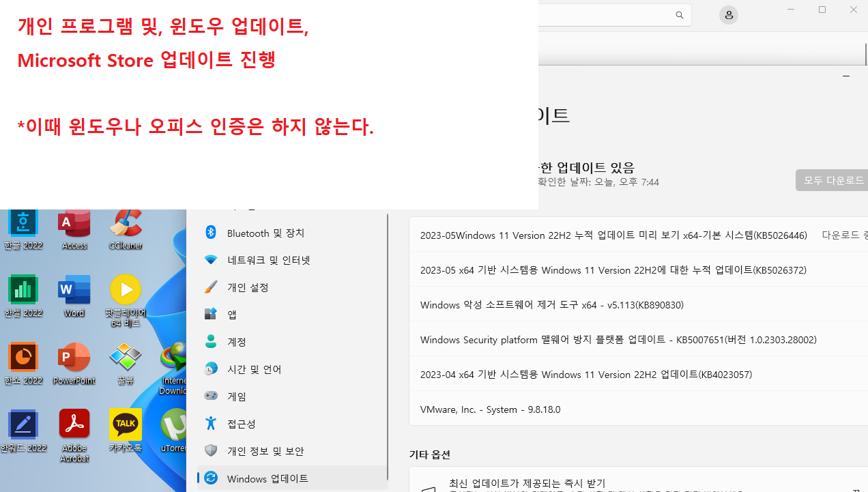Screen dimensions: 868x492
Task: Launch 한셀 2022 from the desktop
Action: 23,297
